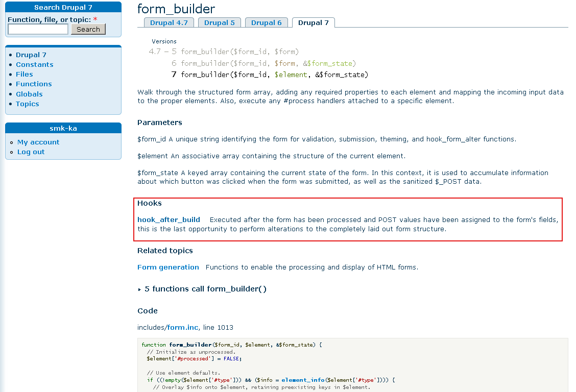Image resolution: width=576 pixels, height=392 pixels.
Task: Click the Log out link
Action: pyautogui.click(x=31, y=152)
